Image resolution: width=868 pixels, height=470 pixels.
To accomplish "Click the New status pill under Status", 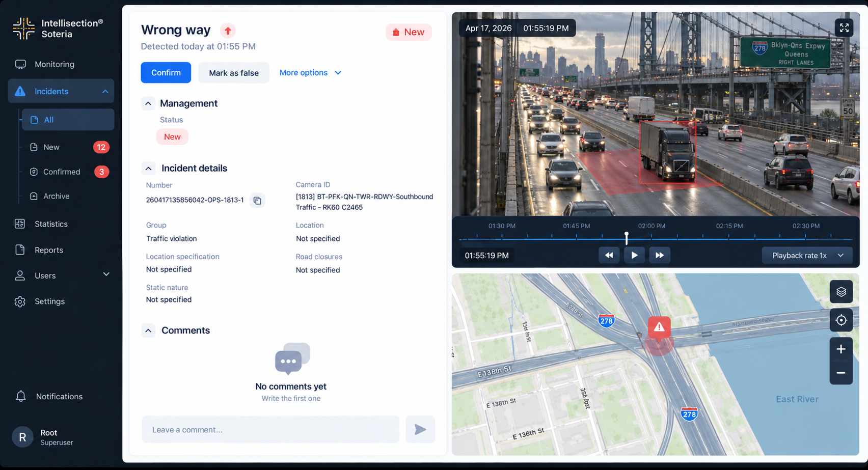I will (172, 137).
